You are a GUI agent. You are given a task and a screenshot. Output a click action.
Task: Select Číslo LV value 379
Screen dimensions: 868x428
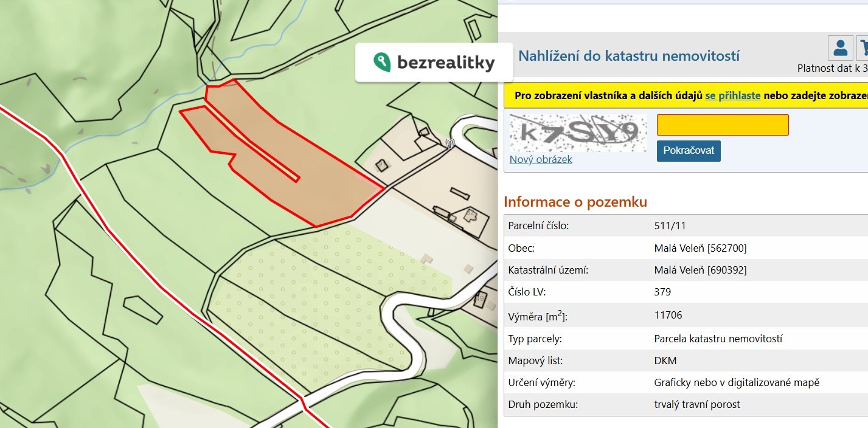pos(662,292)
